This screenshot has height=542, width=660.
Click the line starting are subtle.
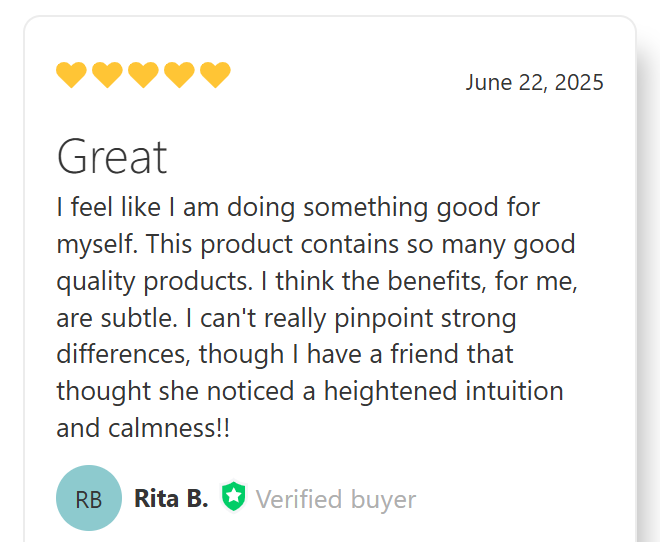point(286,318)
